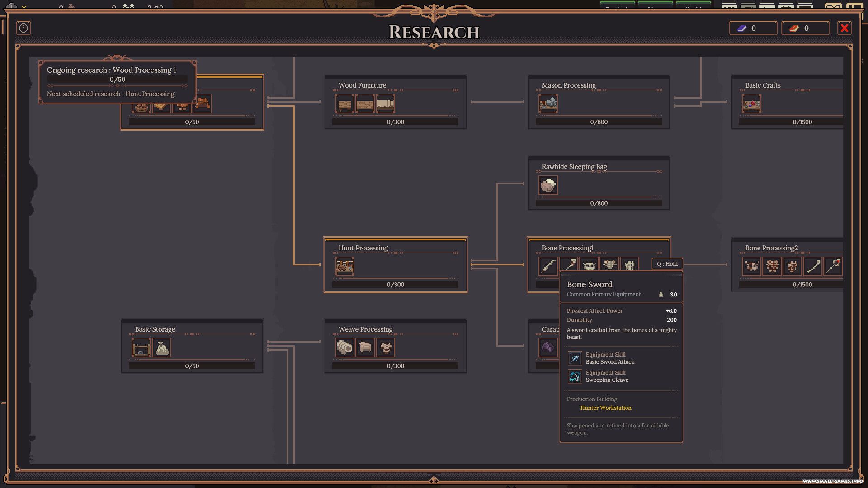The height and width of the screenshot is (488, 868).
Task: Click the Mason Processing workstation icon
Action: coord(548,104)
